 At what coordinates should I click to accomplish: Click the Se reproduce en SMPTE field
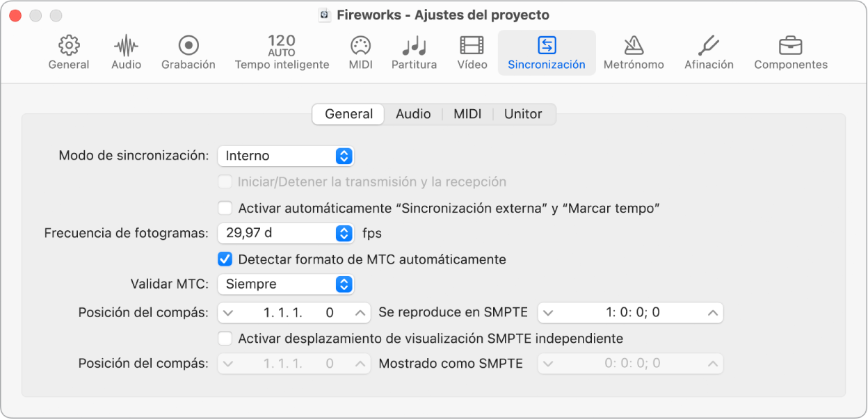[631, 313]
